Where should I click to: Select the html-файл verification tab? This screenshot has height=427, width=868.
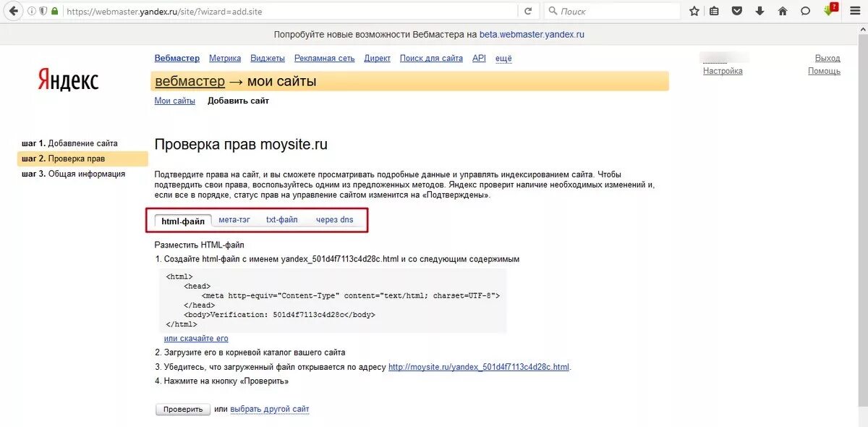(x=183, y=221)
